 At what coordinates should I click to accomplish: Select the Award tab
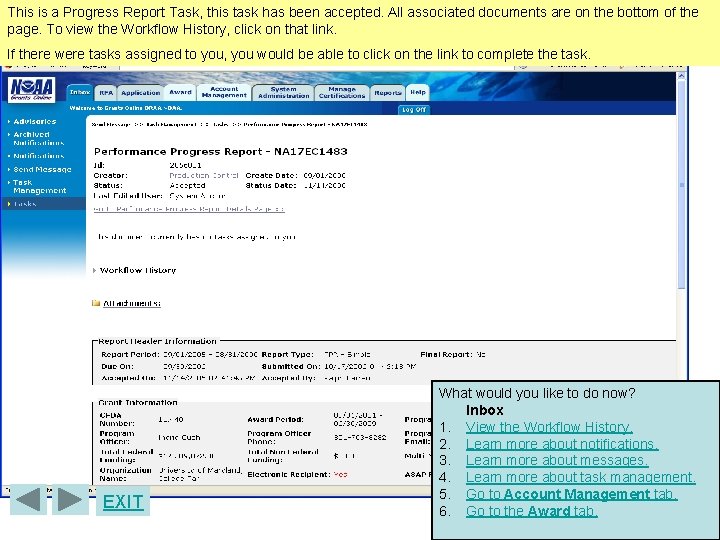(180, 92)
